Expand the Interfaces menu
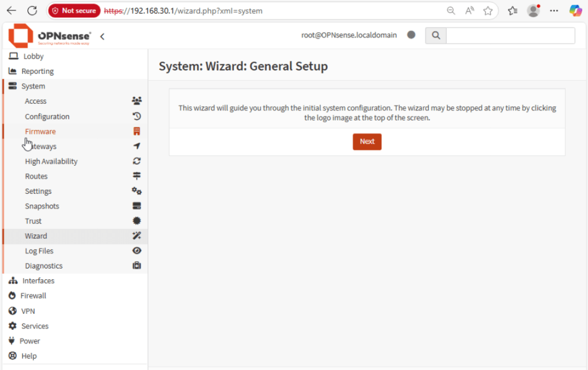 38,281
